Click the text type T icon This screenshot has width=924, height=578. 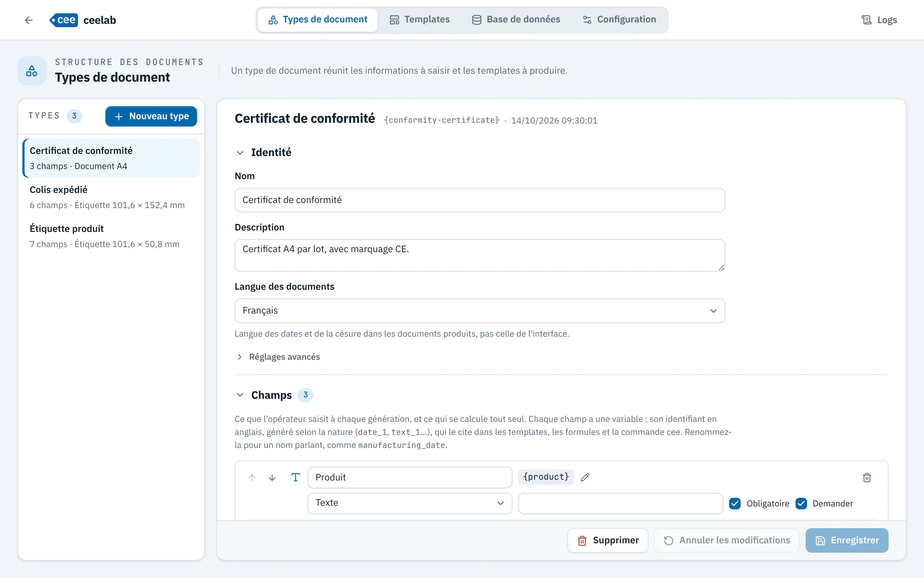[296, 477]
